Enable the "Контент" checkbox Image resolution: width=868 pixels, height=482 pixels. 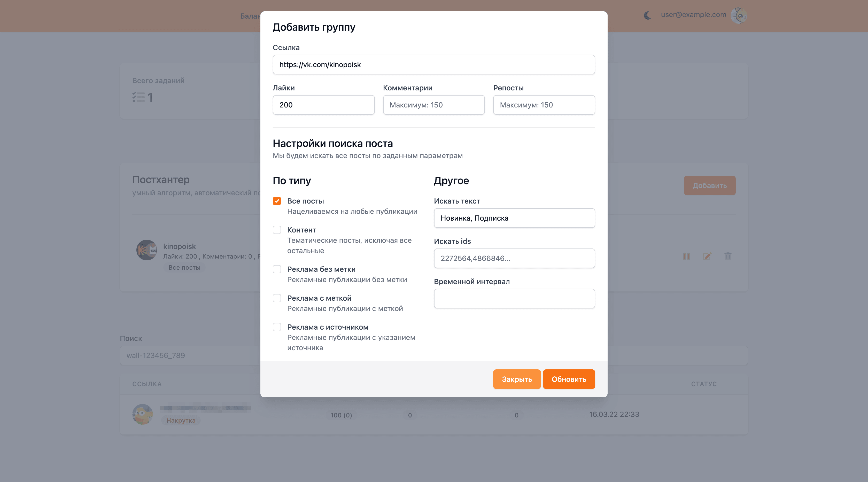(277, 230)
